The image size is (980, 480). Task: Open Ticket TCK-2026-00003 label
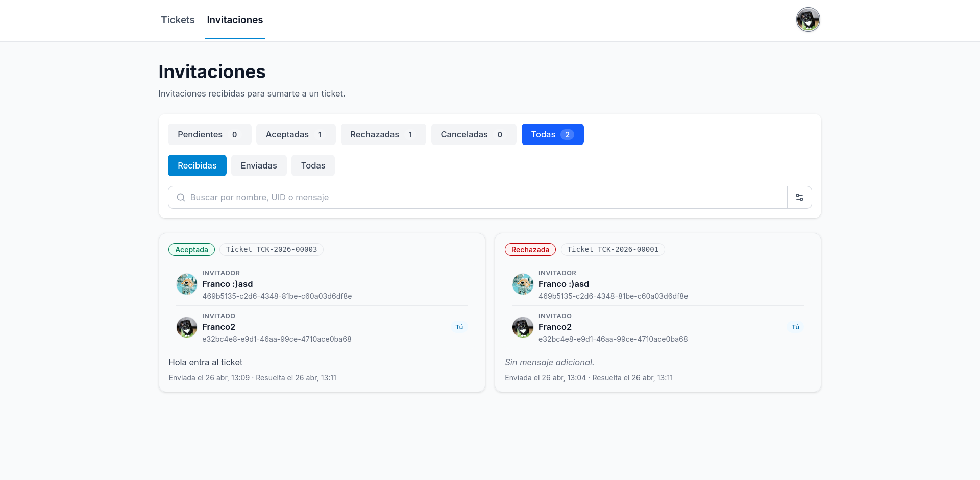pyautogui.click(x=272, y=249)
